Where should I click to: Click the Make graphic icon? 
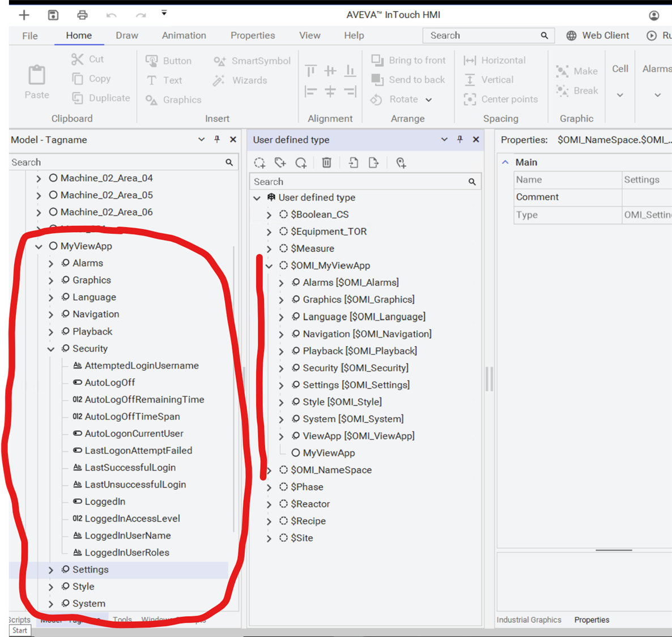pos(562,71)
